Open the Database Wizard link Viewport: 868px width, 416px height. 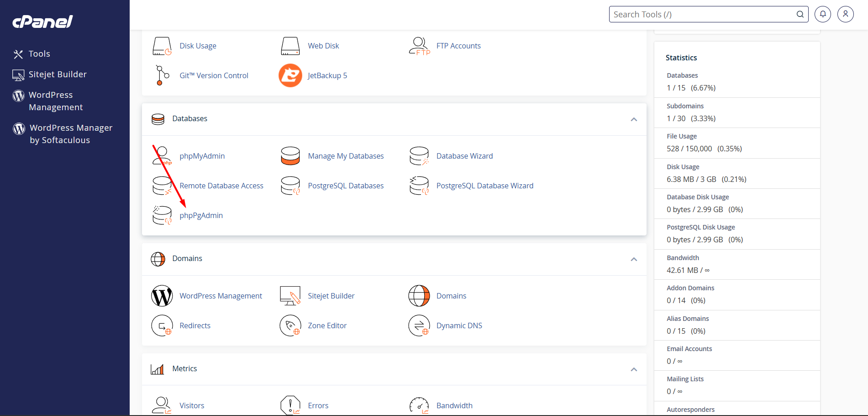coord(464,156)
